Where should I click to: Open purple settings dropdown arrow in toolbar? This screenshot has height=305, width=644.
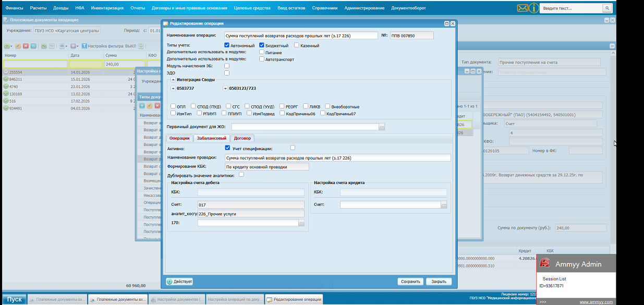coord(78,46)
